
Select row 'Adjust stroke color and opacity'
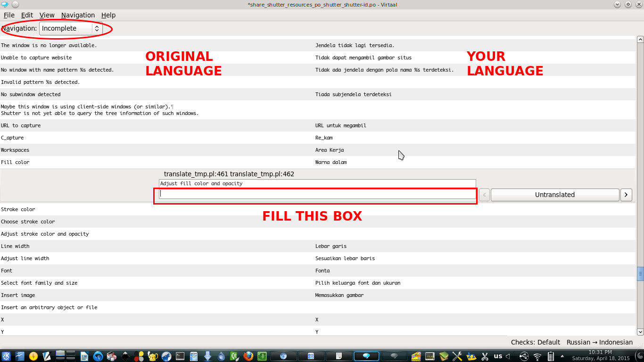point(318,234)
